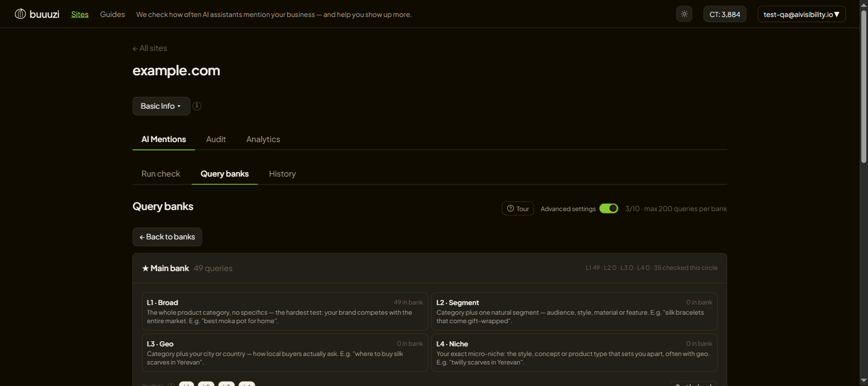Click the Back to banks button
This screenshot has width=868, height=386.
167,237
